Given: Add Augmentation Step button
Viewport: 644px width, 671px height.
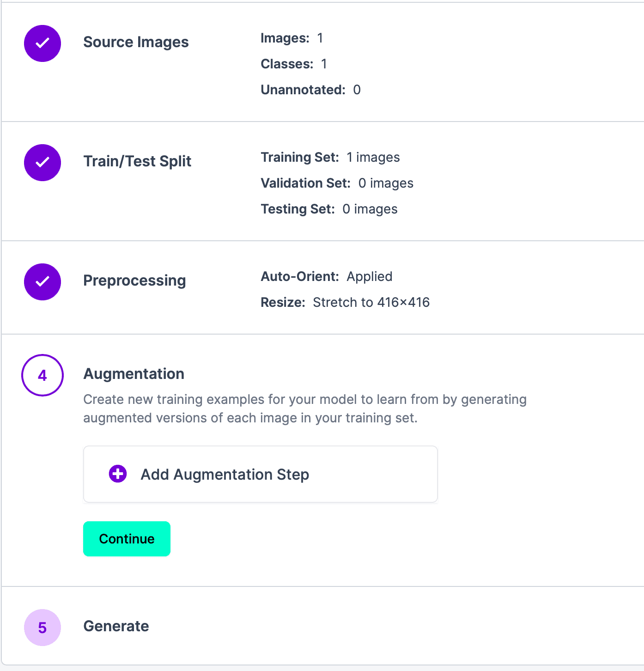Looking at the screenshot, I should pos(261,474).
